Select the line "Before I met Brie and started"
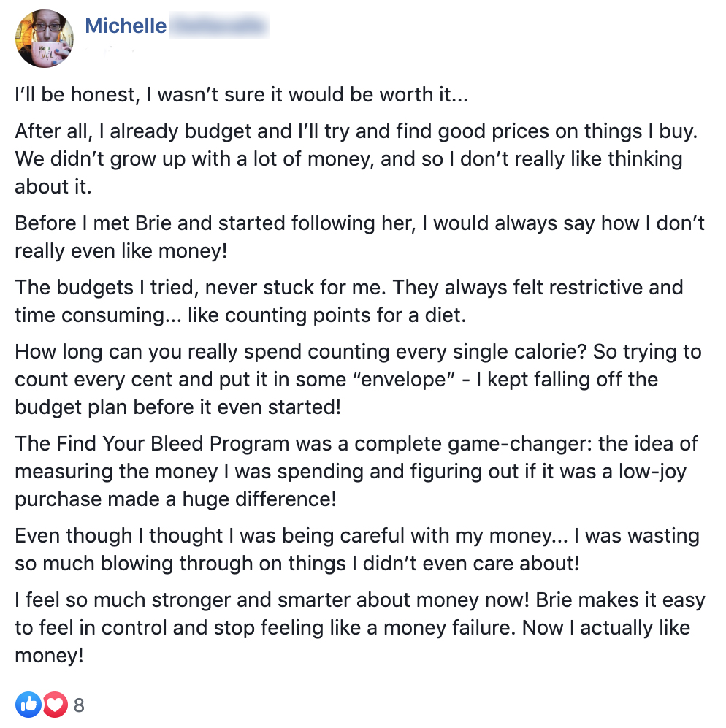 359,223
